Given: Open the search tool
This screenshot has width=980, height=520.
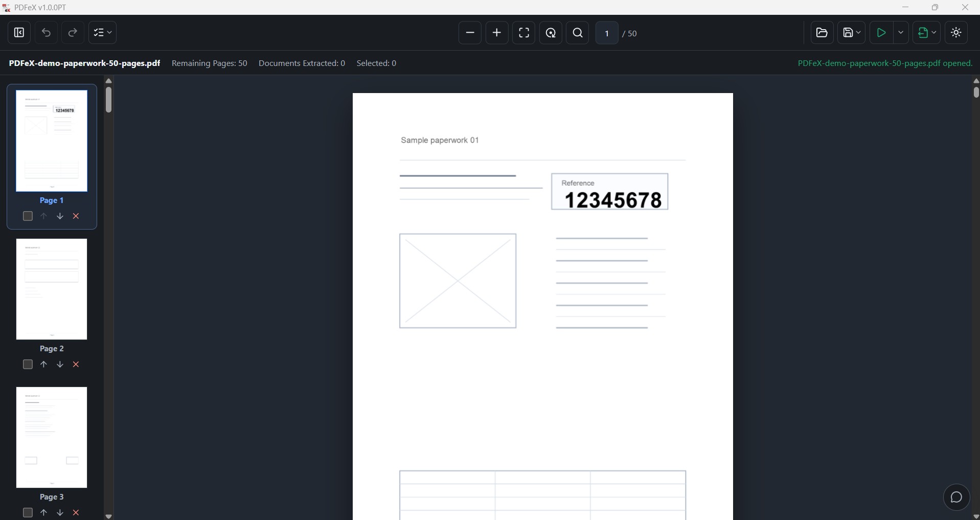Looking at the screenshot, I should pos(578,33).
